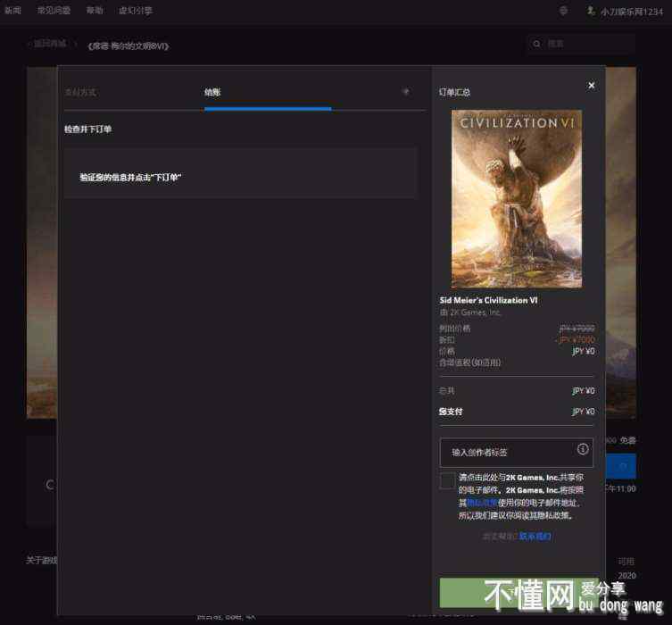Screen dimensions: 672x625
Task: Open 常见问题 in the top navigation
Action: pyautogui.click(x=53, y=11)
